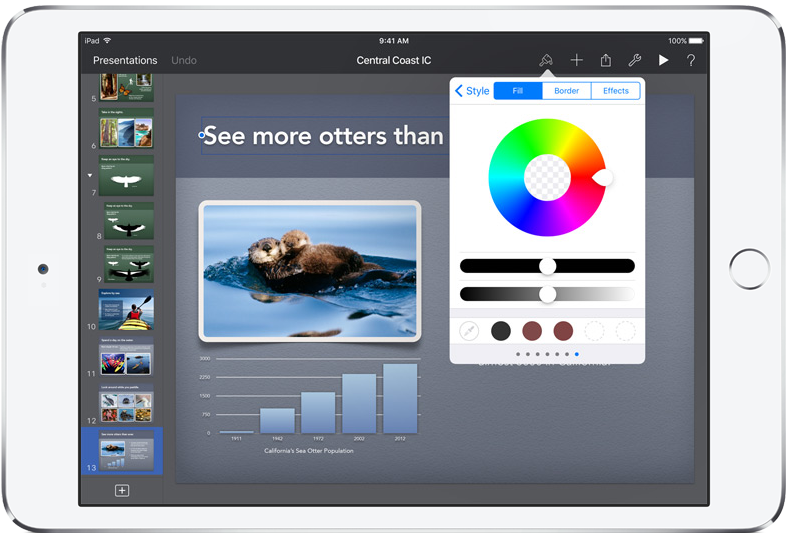Select slide 9 thumbnail
Viewport: 787px width, 533px height.
(128, 264)
